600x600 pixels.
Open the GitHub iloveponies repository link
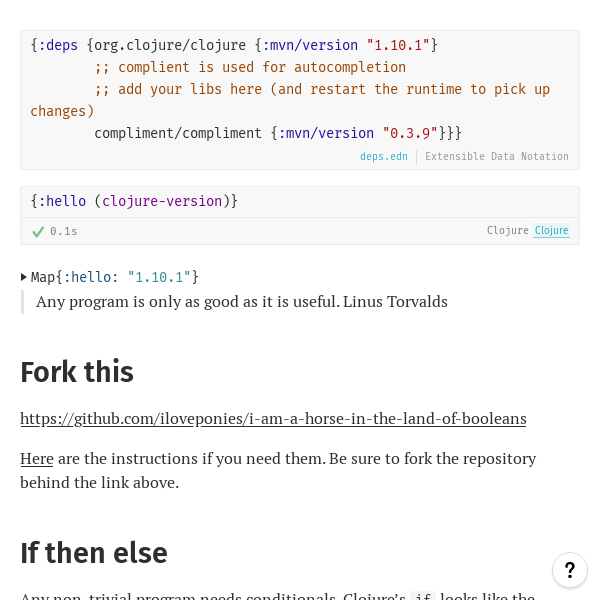[273, 418]
